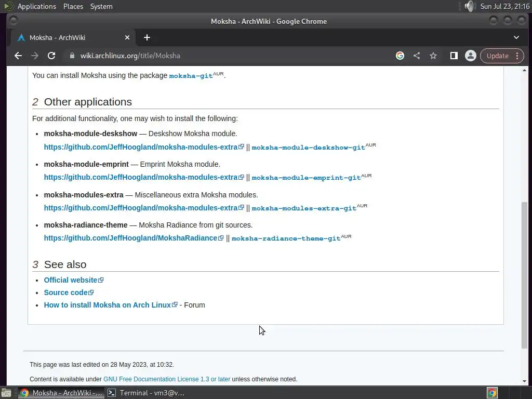Click the page's vertical scrollbar thumb
The image size is (532, 399).
point(525,275)
